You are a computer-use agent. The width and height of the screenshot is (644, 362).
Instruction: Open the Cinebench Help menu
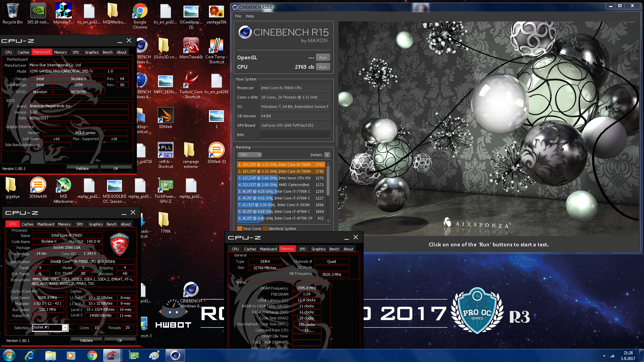pyautogui.click(x=250, y=16)
